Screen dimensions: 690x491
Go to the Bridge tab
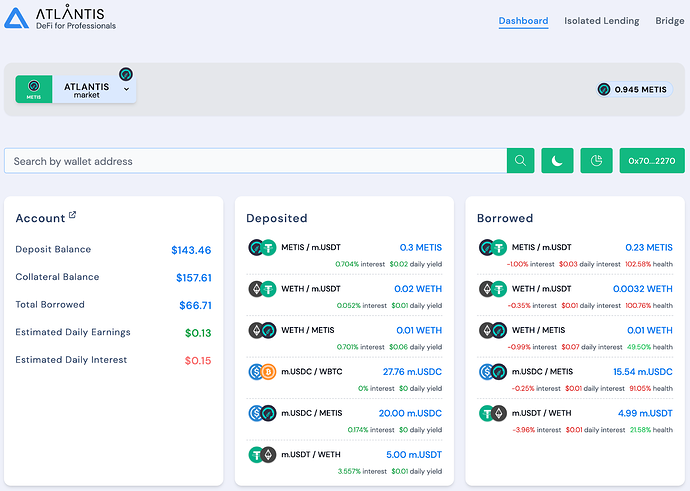pyautogui.click(x=669, y=21)
